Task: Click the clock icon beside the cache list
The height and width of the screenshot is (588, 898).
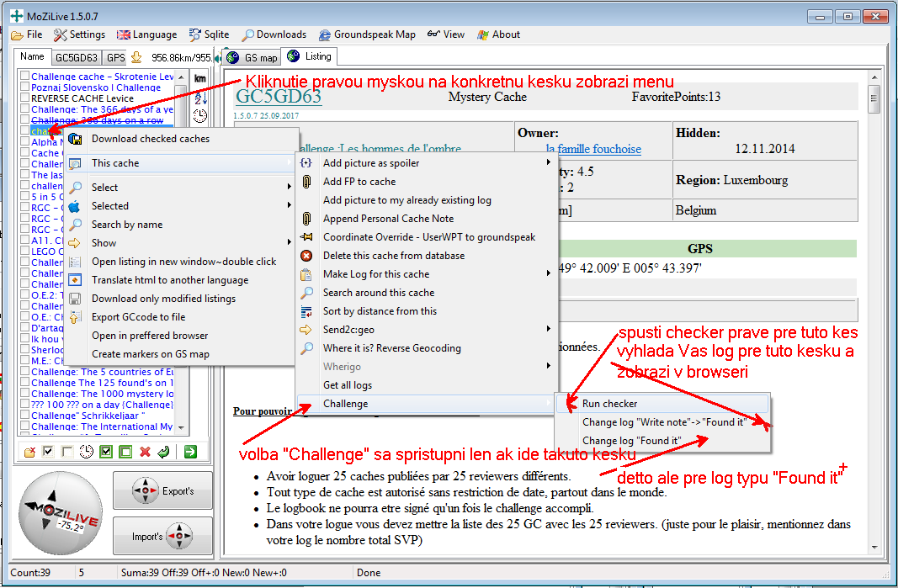Action: [x=199, y=116]
